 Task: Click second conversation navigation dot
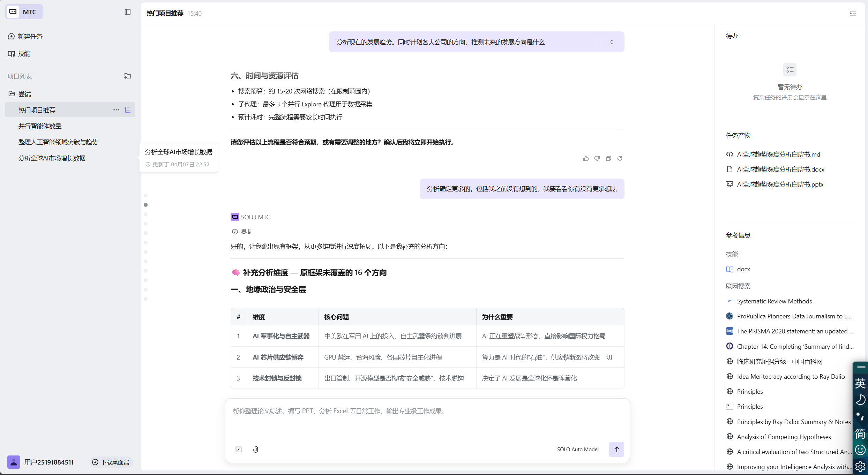[146, 205]
